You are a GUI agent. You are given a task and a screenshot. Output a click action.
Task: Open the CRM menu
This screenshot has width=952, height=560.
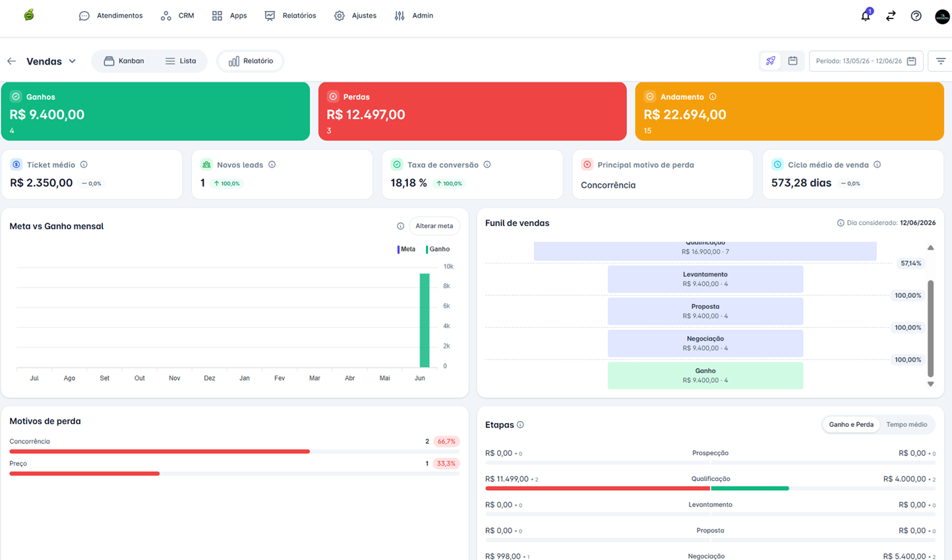pos(177,16)
